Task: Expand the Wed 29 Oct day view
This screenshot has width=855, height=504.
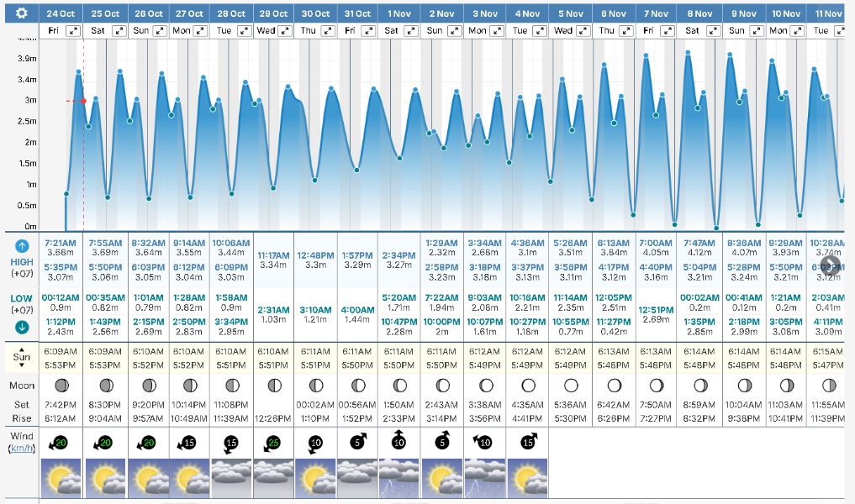Action: click(284, 30)
